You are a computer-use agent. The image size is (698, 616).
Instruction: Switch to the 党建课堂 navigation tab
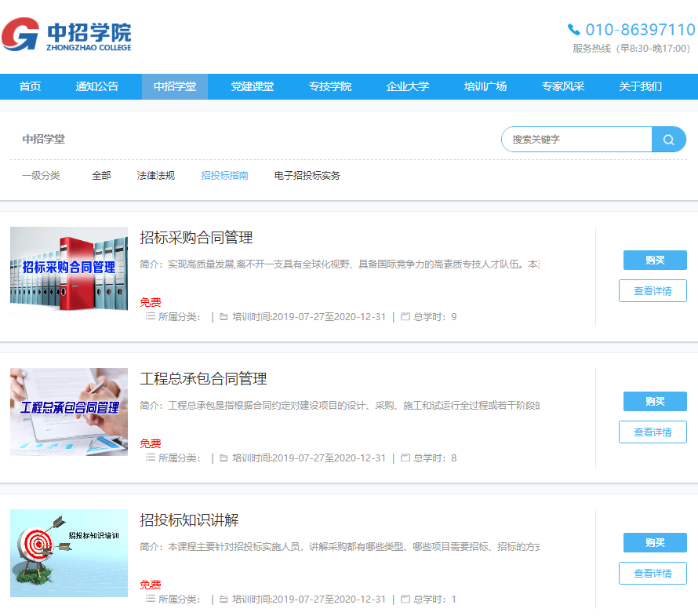pyautogui.click(x=253, y=86)
